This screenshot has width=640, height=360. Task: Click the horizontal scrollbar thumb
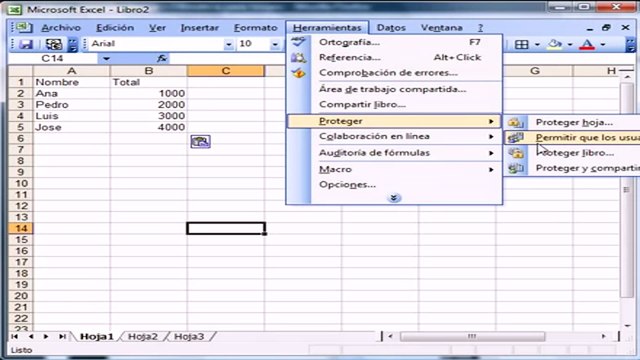(472, 336)
